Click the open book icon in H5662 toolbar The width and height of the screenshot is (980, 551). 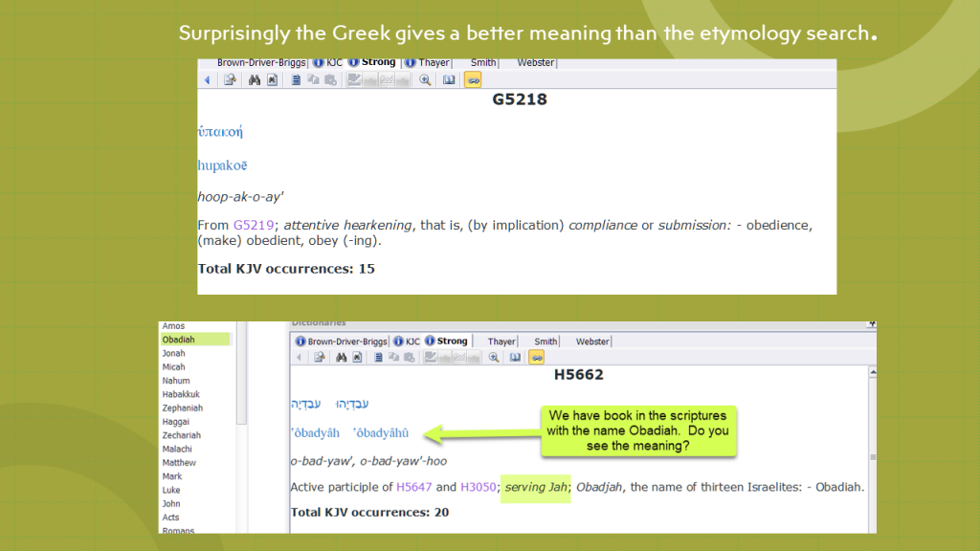(x=515, y=358)
